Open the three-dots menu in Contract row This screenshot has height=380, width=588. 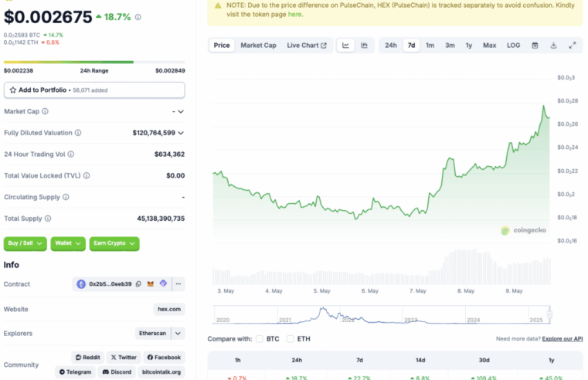(178, 284)
